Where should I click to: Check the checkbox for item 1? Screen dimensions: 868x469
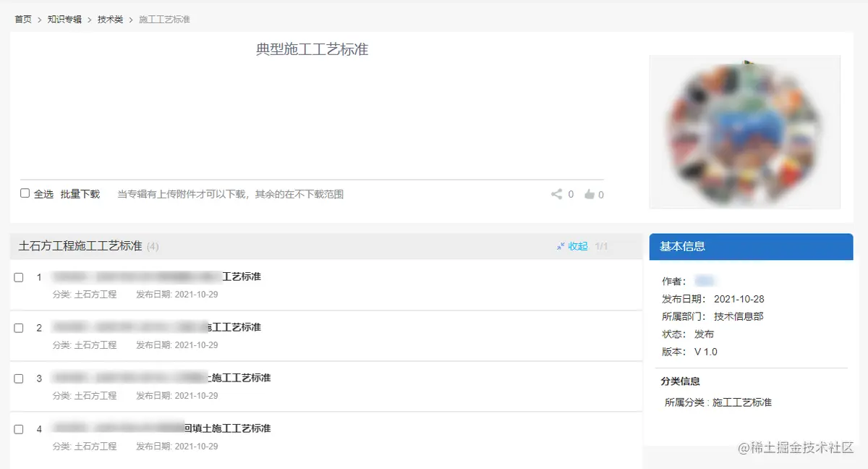tap(19, 277)
